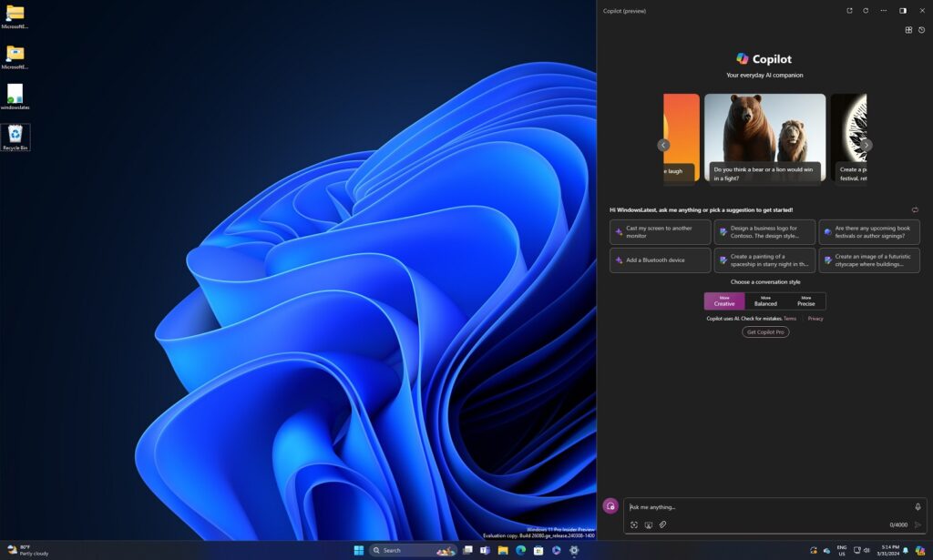The image size is (933, 560).
Task: Send the message with the submit arrow
Action: coord(918,524)
